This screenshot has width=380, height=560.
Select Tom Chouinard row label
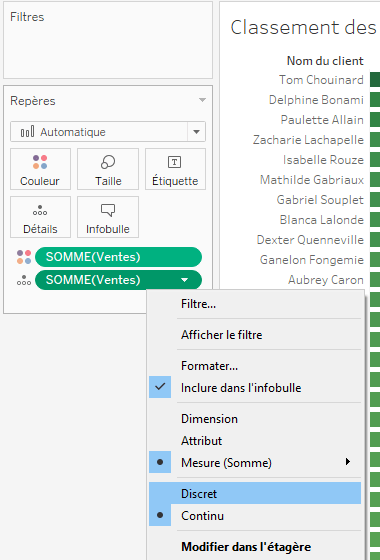pos(321,80)
